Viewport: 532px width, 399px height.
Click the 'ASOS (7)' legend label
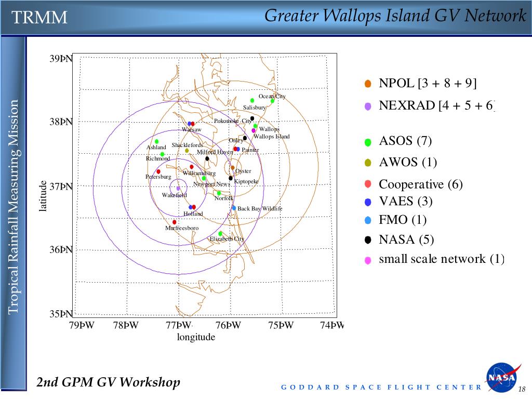tap(405, 141)
